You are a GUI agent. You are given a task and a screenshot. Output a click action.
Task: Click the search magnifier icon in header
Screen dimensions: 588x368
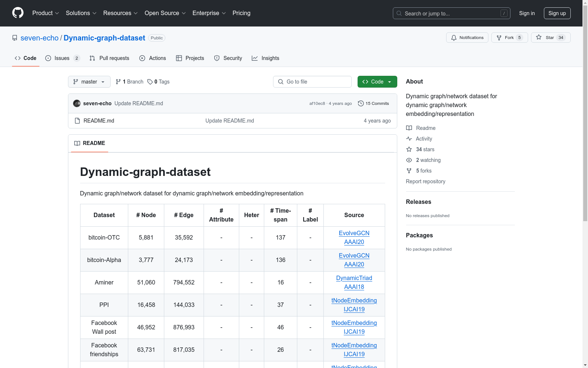pyautogui.click(x=399, y=13)
